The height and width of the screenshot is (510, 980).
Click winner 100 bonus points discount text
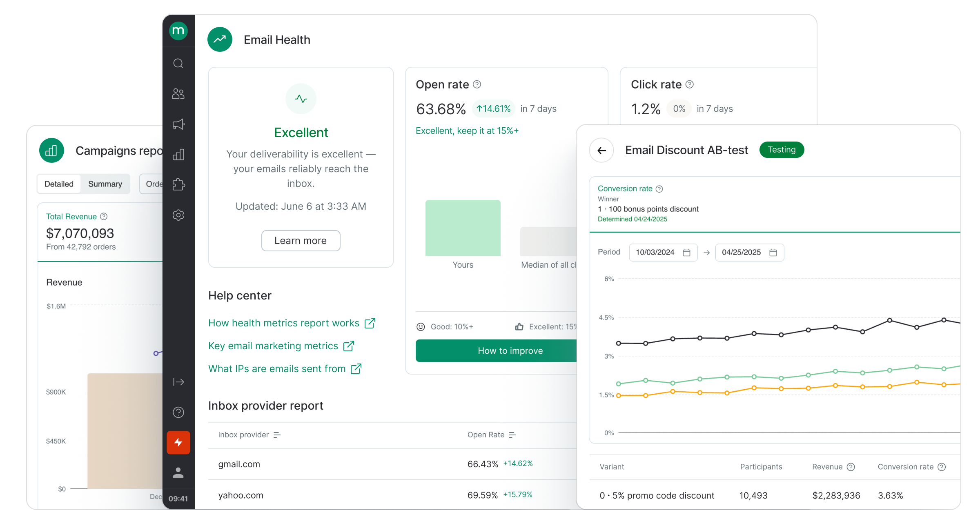[648, 209]
